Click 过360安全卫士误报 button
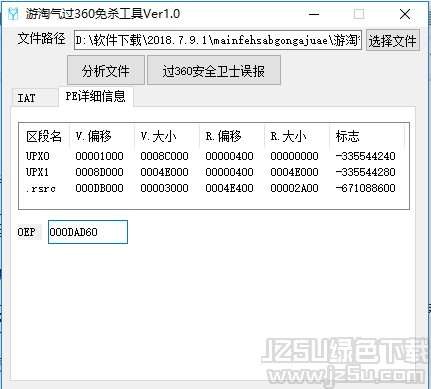Image resolution: width=431 pixels, height=389 pixels. (214, 70)
